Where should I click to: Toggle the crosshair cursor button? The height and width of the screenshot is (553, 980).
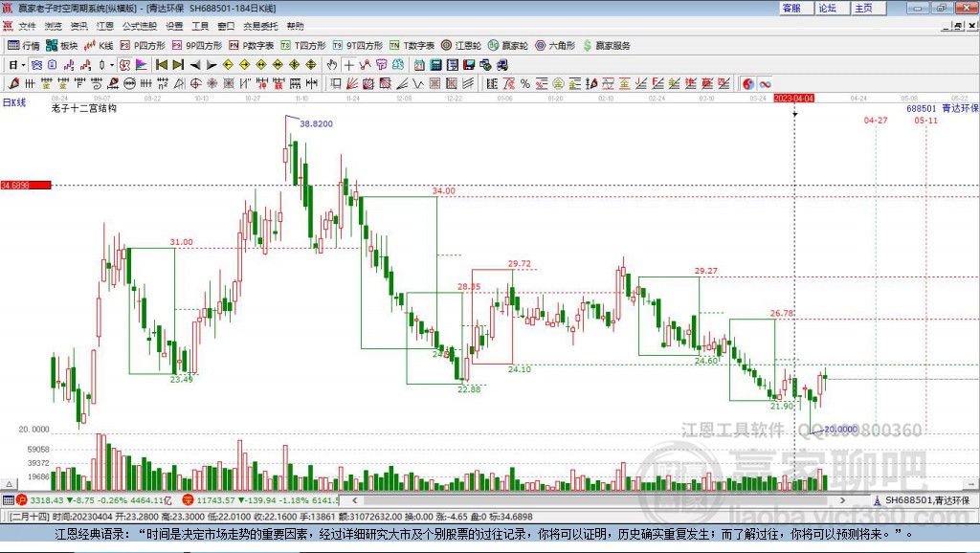click(348, 65)
